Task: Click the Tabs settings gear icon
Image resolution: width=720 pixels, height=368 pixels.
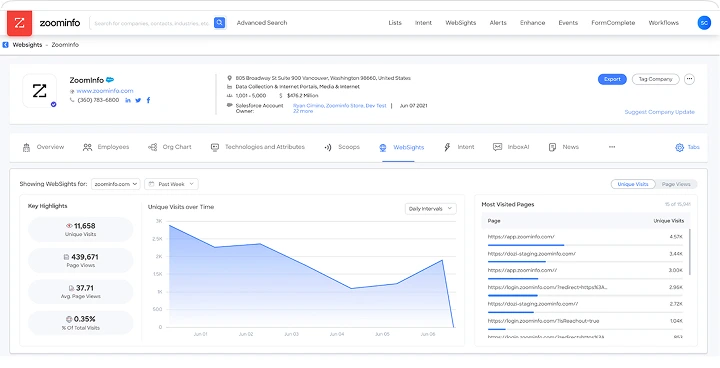Action: point(680,147)
